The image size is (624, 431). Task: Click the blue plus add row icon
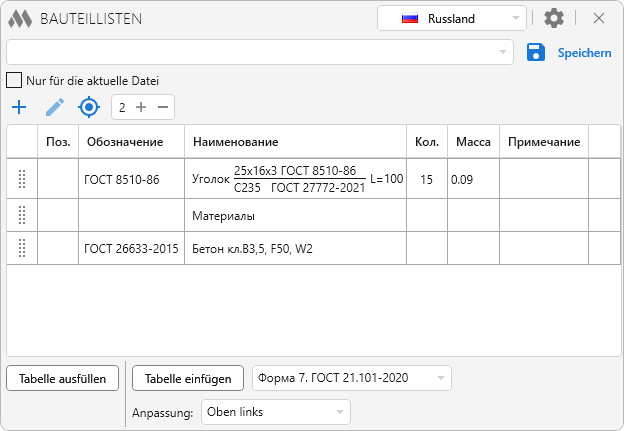(18, 107)
